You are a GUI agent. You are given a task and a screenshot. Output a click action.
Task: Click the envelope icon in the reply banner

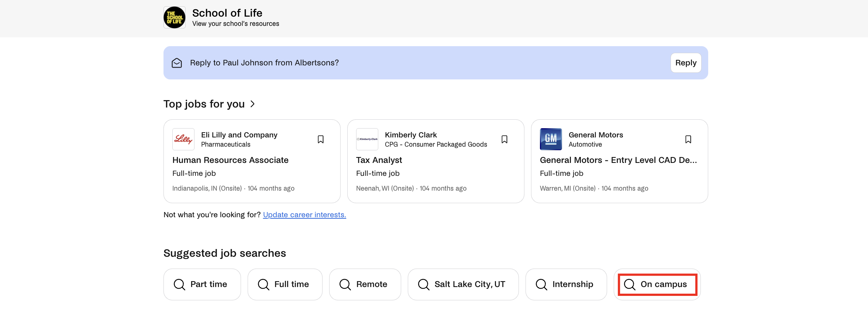tap(177, 63)
